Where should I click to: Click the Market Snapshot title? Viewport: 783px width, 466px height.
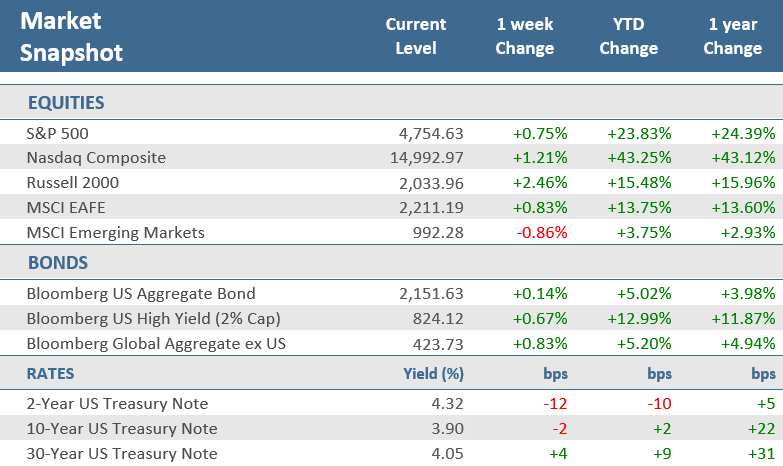pyautogui.click(x=71, y=37)
